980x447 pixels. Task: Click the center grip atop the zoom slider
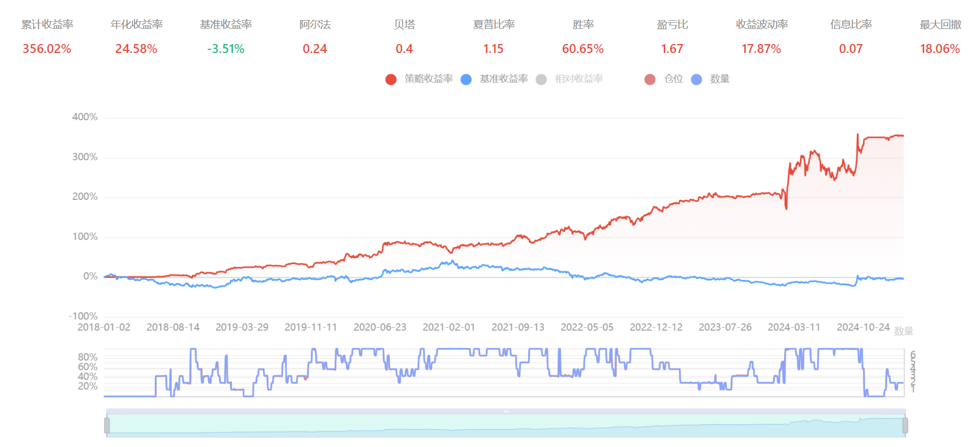(x=506, y=411)
